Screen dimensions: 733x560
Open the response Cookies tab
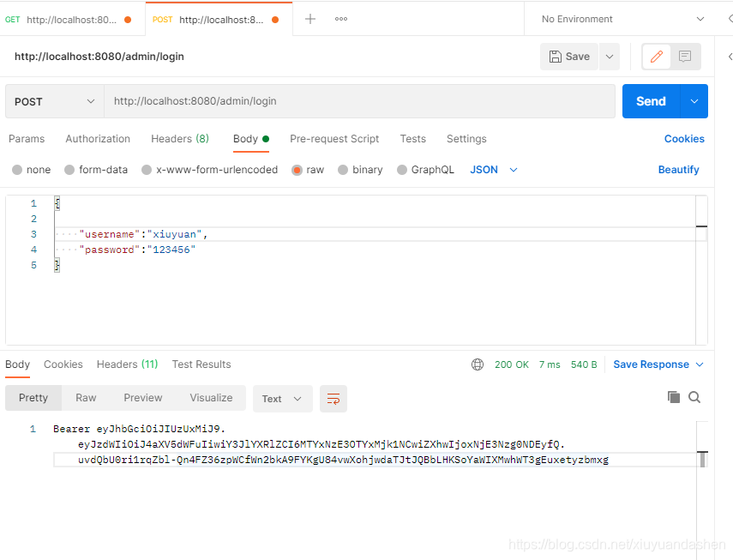coord(63,364)
